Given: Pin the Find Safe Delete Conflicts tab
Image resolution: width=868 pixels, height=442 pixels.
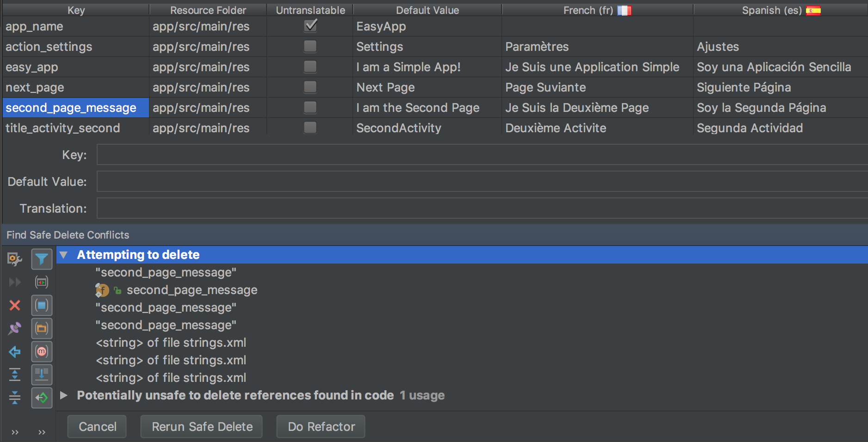Looking at the screenshot, I should coord(14,328).
